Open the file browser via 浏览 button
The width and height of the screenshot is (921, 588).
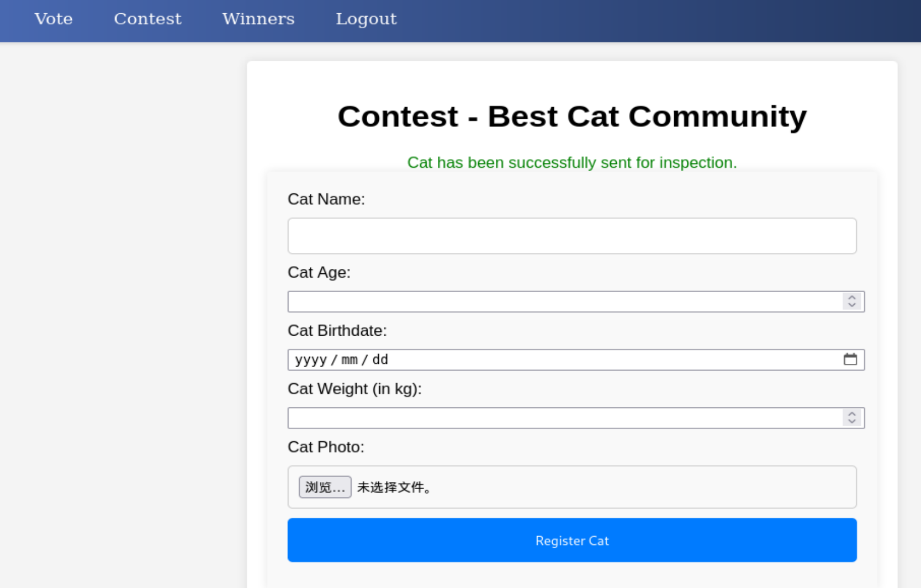click(x=325, y=487)
